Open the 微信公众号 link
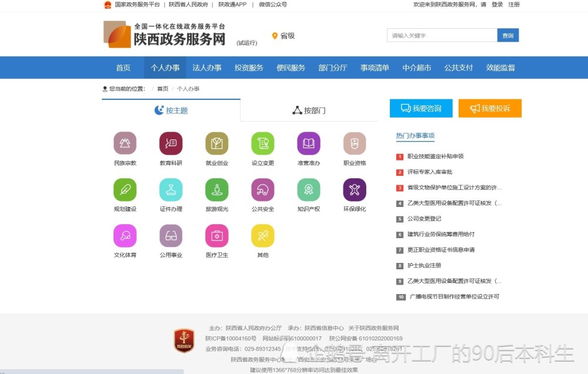 click(x=273, y=5)
